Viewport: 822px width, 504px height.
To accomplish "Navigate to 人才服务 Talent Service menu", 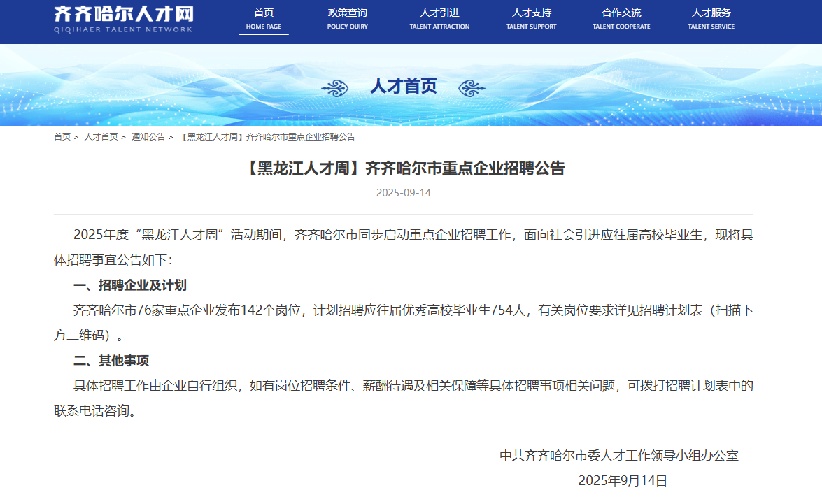I will (x=711, y=19).
